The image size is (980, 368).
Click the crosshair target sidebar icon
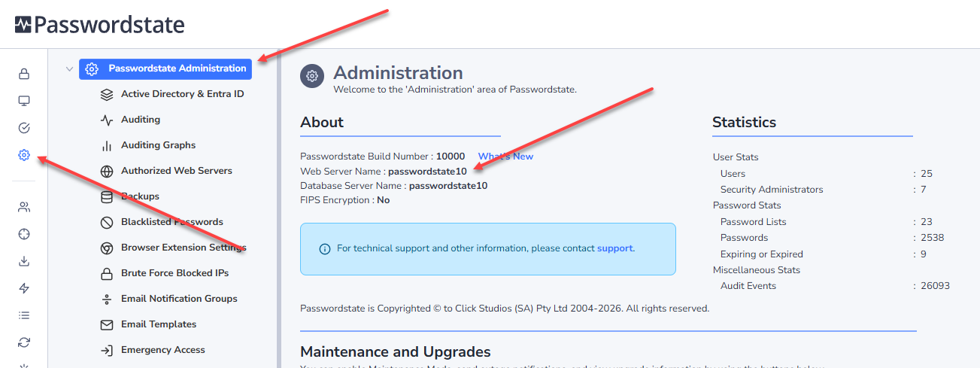(24, 234)
